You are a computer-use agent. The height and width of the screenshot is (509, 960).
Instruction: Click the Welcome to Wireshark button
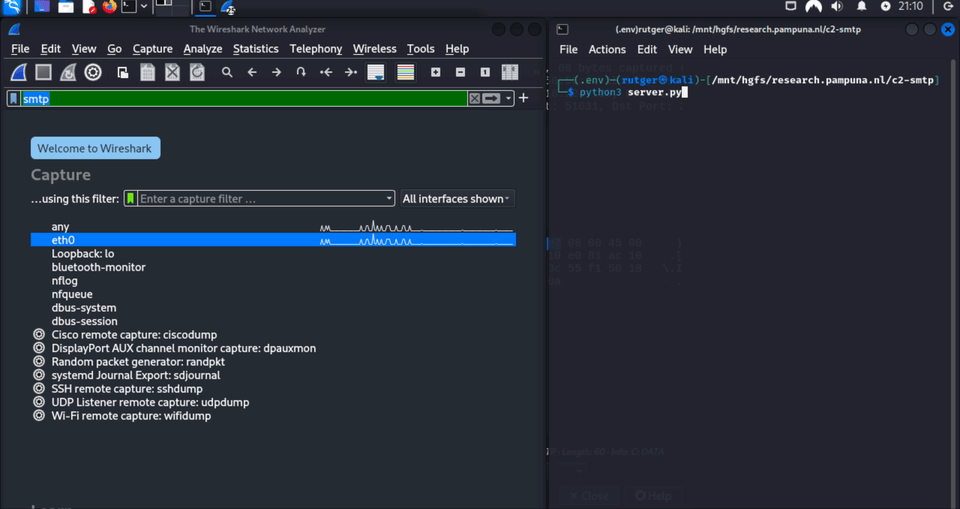coord(96,148)
